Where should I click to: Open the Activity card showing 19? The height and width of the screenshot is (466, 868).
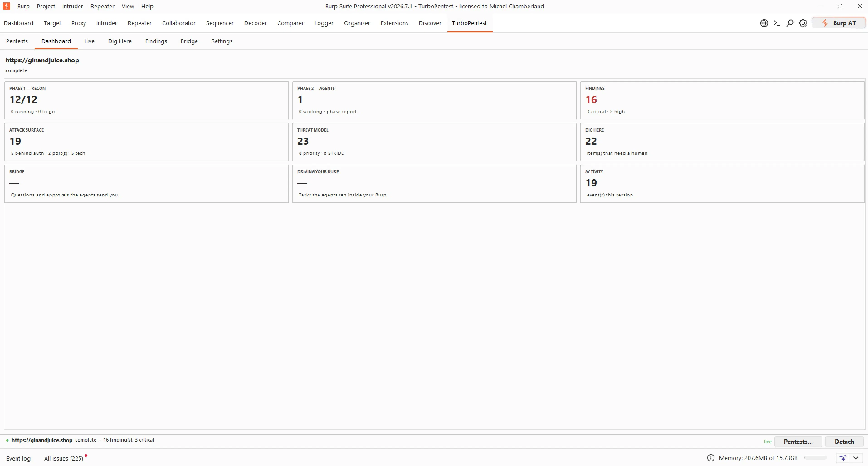[722, 184]
